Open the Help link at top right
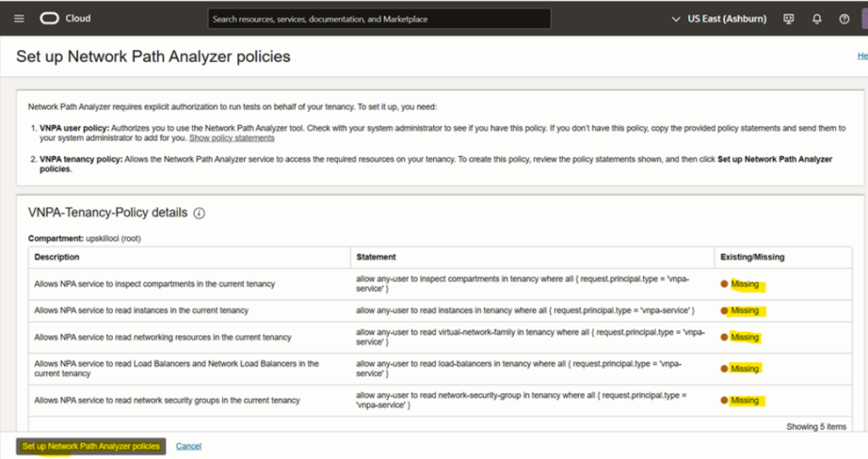Image resolution: width=868 pixels, height=459 pixels. 862,57
